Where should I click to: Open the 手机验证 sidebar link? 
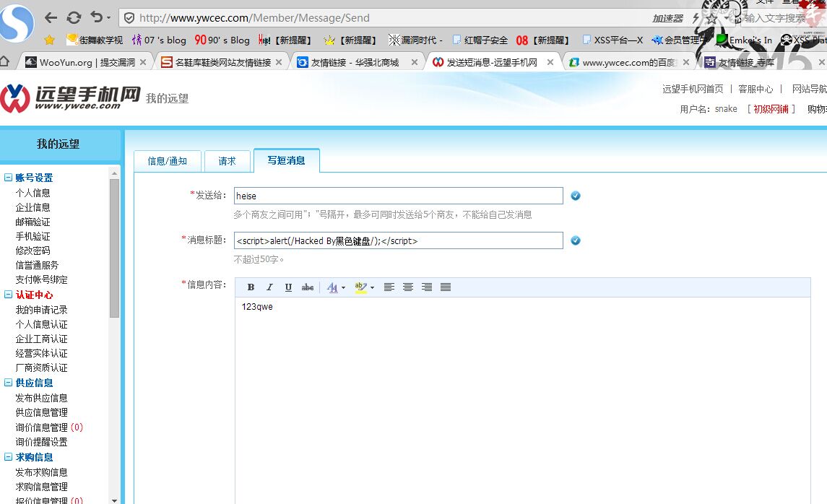pos(33,236)
